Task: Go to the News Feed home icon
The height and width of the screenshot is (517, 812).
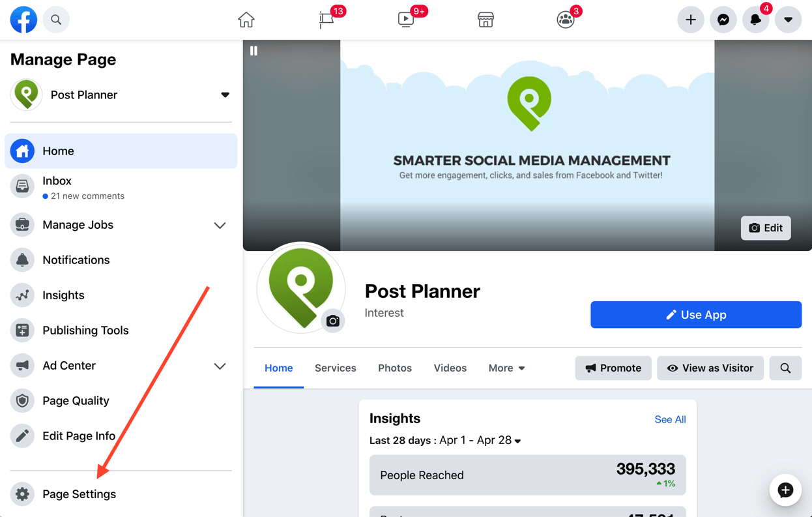Action: (246, 20)
